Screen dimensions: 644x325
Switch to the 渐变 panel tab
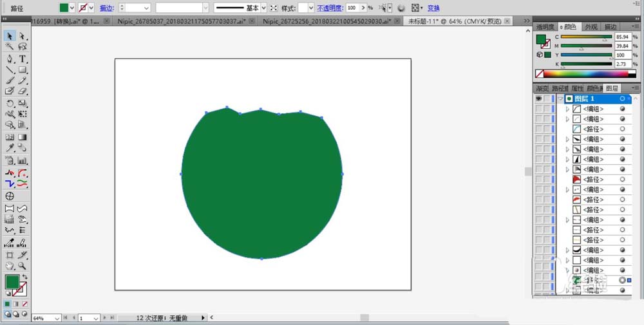pyautogui.click(x=542, y=88)
